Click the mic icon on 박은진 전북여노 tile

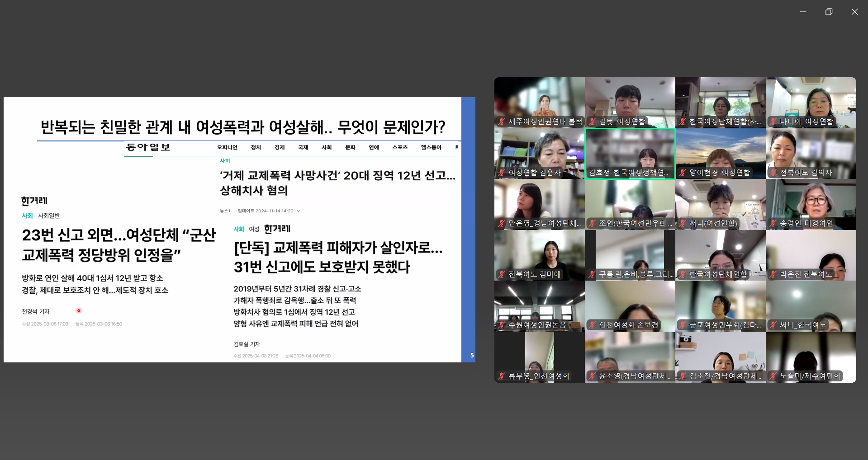[772, 274]
